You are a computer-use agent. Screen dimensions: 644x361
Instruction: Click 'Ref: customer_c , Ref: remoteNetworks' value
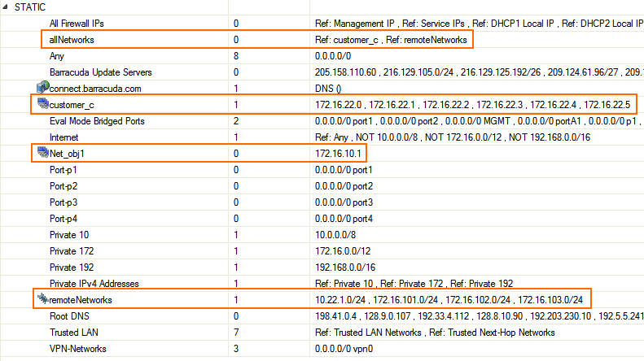[391, 40]
